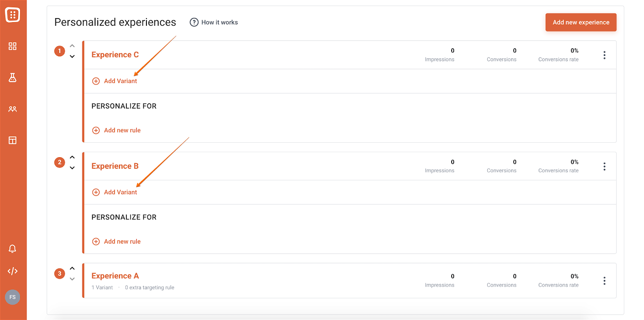Collapse the Experience C title
The image size is (644, 320).
[115, 55]
